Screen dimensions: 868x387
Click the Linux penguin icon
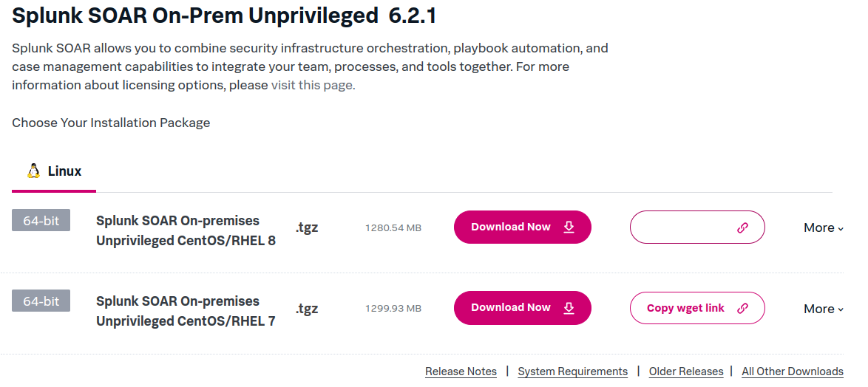(x=33, y=171)
